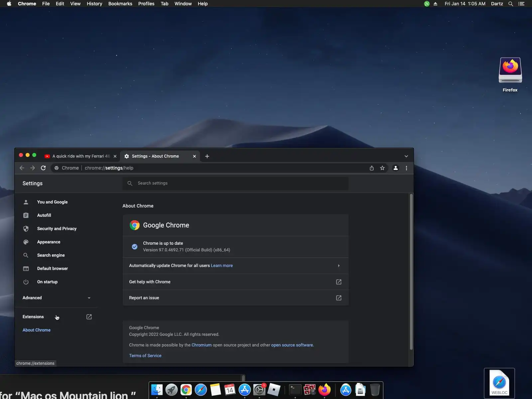Open the Firefox disk image on the desktop
This screenshot has height=399, width=532.
coord(510,70)
